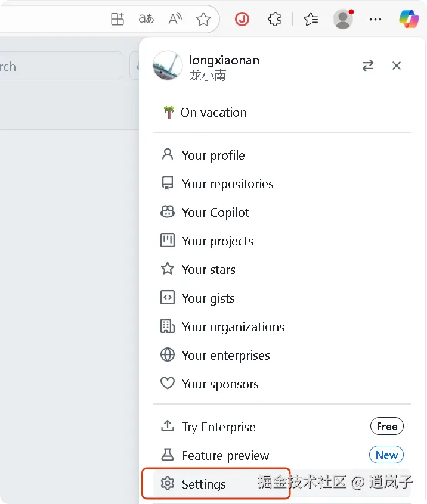Open Your Copilot page
Image resolution: width=427 pixels, height=504 pixels.
click(x=215, y=213)
